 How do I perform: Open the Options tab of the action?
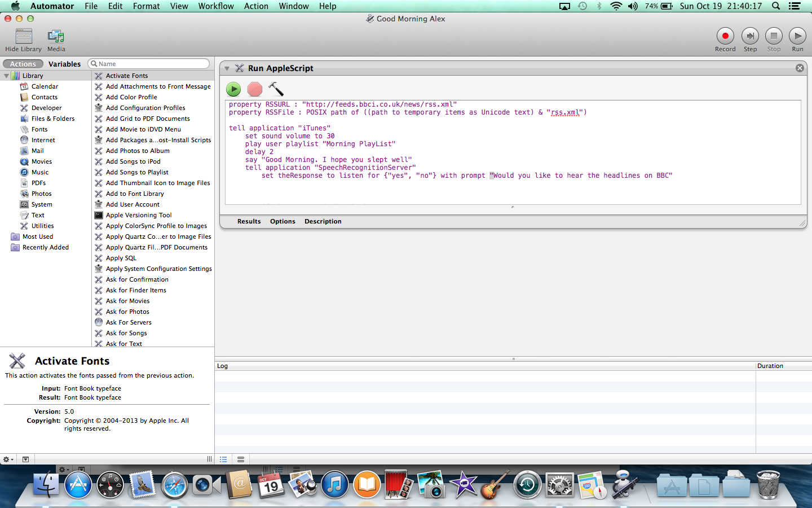click(x=283, y=221)
